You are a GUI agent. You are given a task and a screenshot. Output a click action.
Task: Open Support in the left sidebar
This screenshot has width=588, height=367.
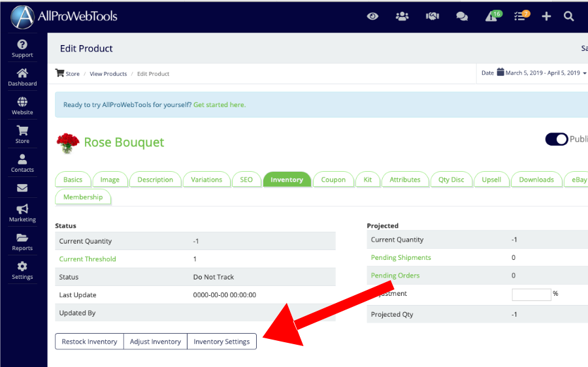[22, 48]
